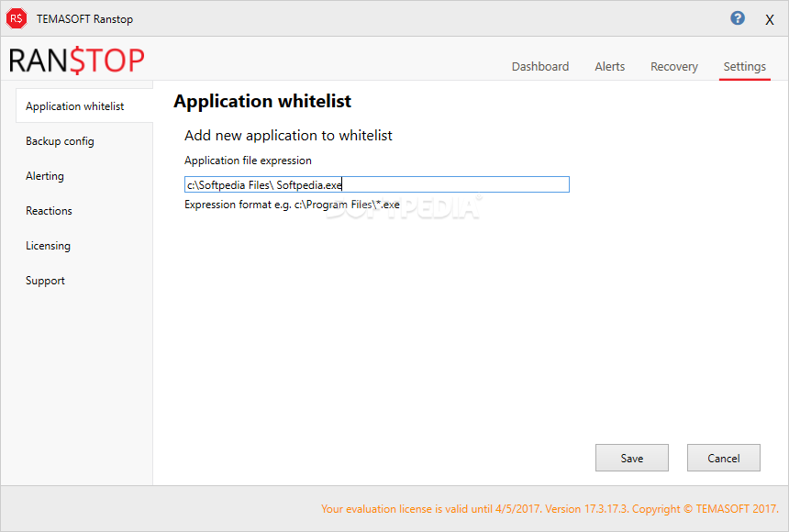Select Application whitelist in the sidebar

click(84, 105)
